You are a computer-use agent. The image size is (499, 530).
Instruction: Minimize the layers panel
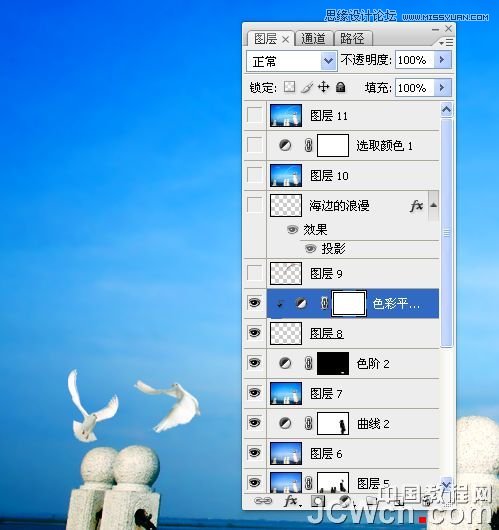pos(435,29)
